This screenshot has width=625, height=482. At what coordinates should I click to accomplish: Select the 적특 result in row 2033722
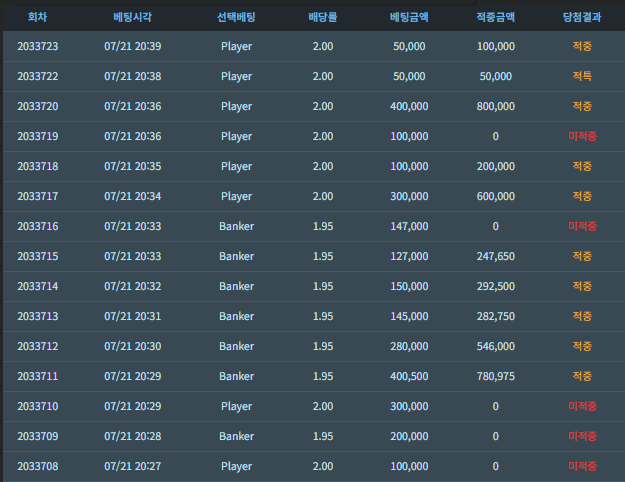click(582, 76)
